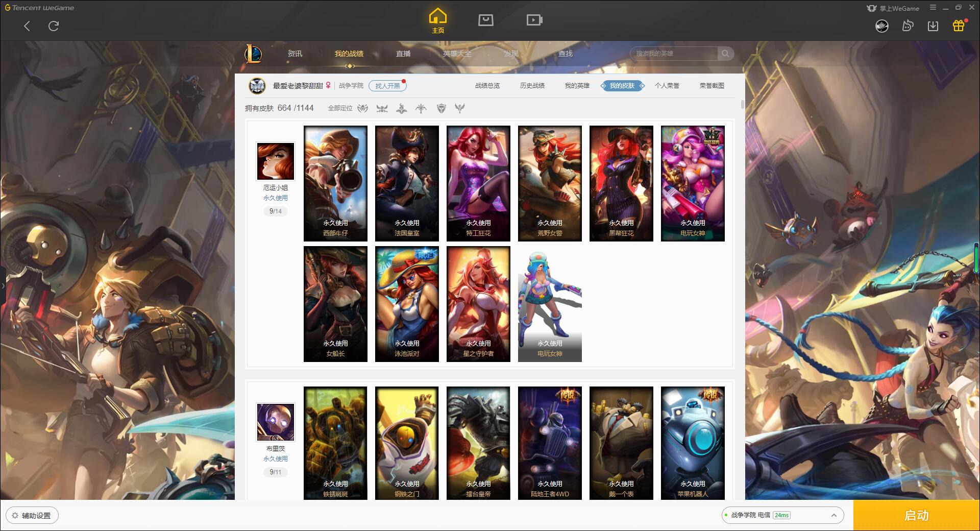Click the League of Legends logo

tap(254, 54)
